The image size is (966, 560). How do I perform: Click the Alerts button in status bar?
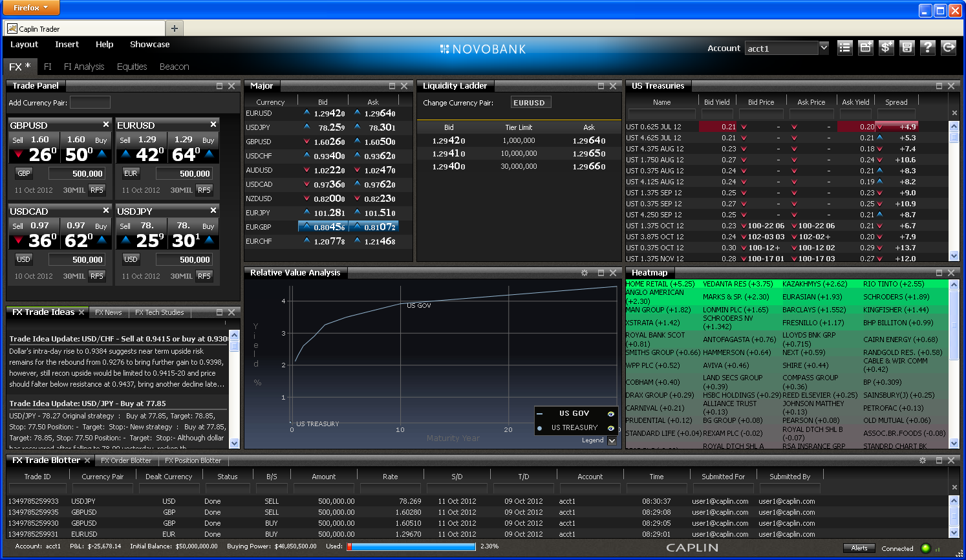pyautogui.click(x=859, y=548)
